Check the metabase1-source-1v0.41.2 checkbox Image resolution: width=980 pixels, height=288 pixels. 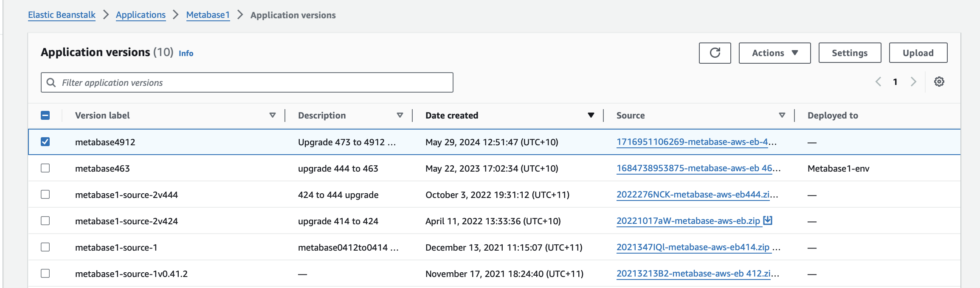pyautogui.click(x=45, y=273)
